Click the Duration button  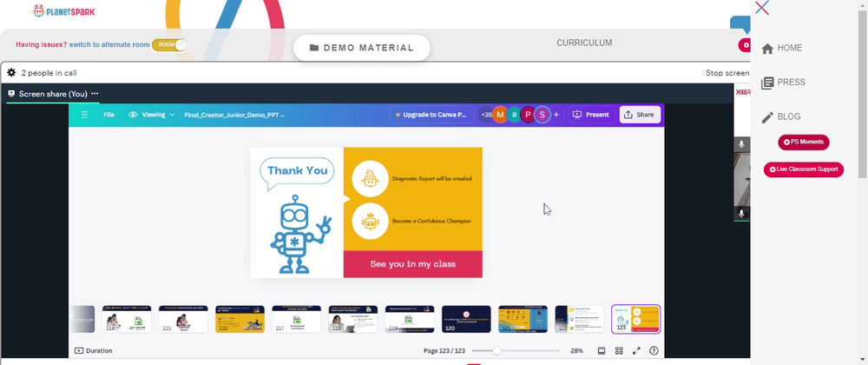pyautogui.click(x=93, y=350)
